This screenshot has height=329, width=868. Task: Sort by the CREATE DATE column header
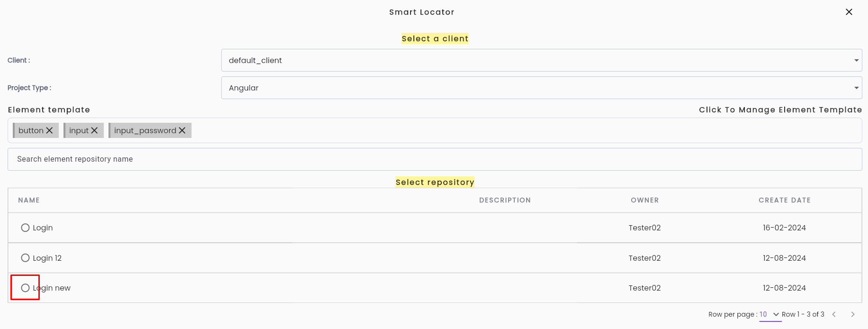[x=785, y=200]
